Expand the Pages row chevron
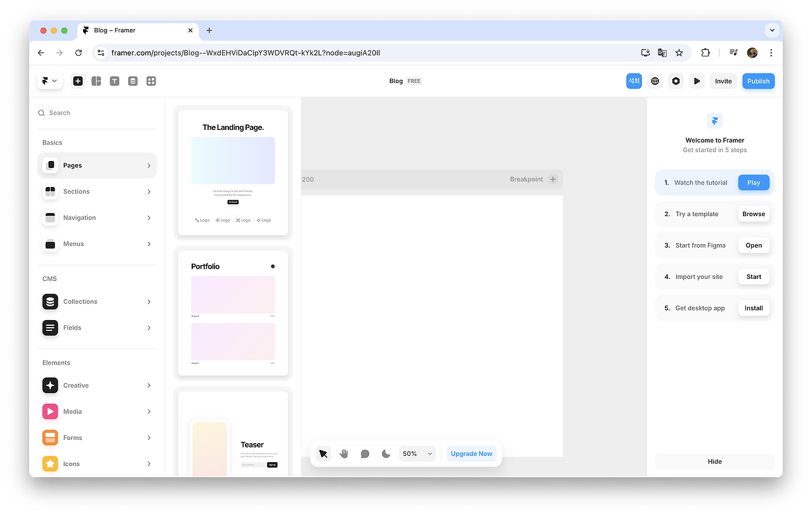This screenshot has height=516, width=812. click(149, 165)
